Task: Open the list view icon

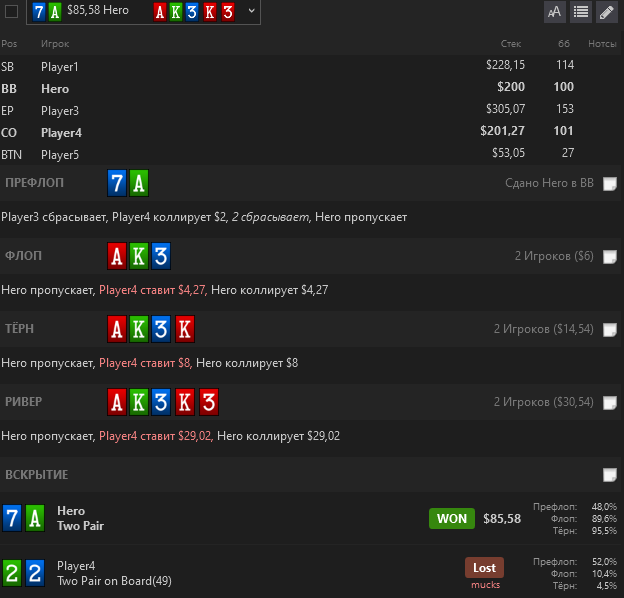Action: (x=581, y=12)
